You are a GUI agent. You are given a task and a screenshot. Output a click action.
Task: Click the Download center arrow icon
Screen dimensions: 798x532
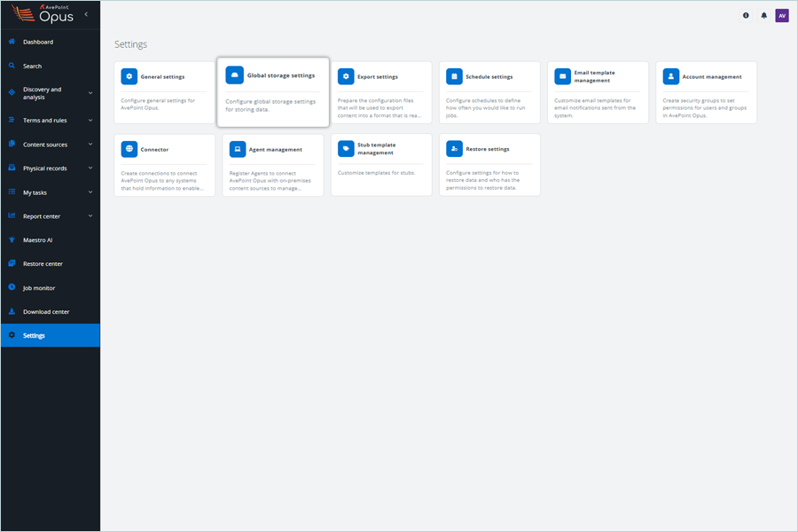pyautogui.click(x=12, y=311)
